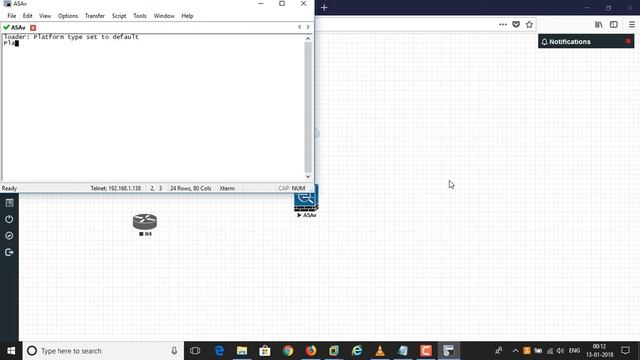Click the Ready status text

(9, 188)
